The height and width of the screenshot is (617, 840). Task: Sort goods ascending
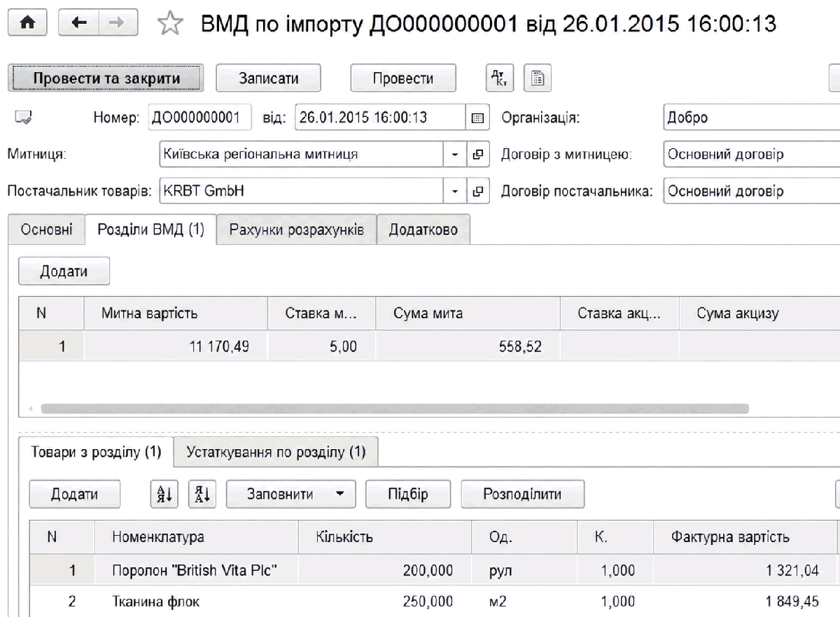click(x=164, y=493)
